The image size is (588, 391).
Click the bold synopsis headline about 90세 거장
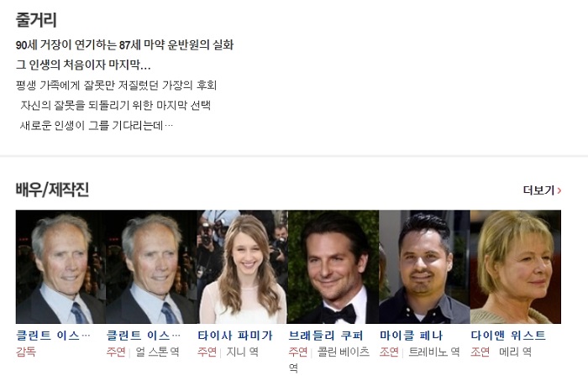coord(124,45)
